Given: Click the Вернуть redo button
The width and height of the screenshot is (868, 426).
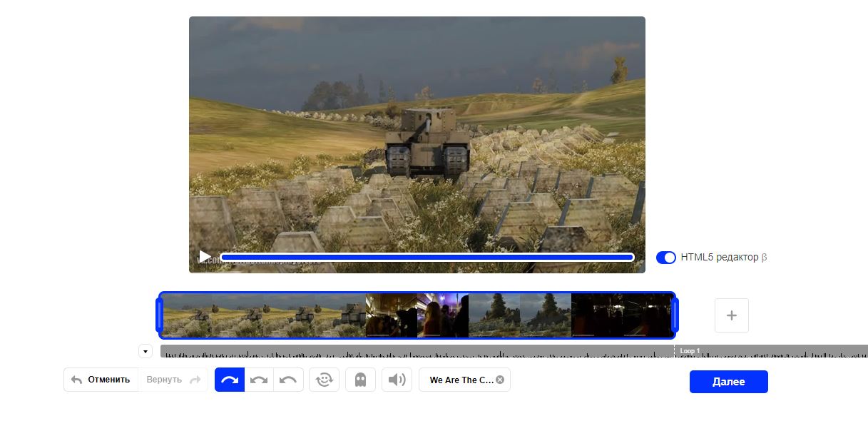Looking at the screenshot, I should [x=173, y=380].
